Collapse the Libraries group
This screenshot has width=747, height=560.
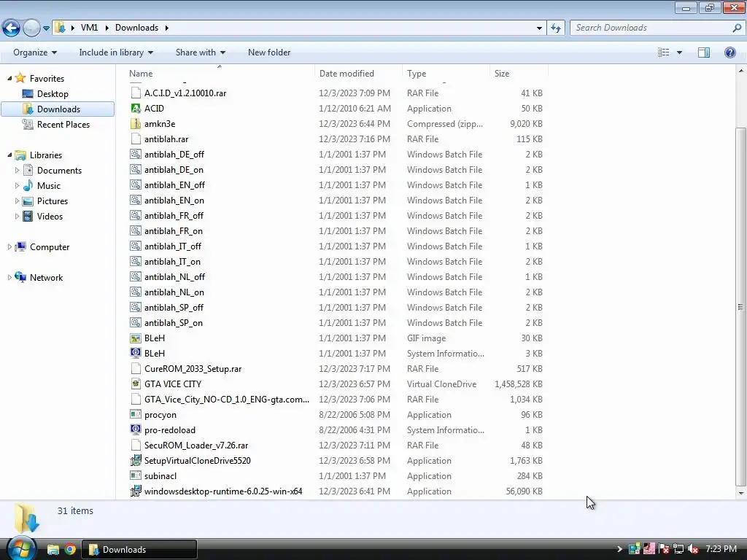point(9,155)
